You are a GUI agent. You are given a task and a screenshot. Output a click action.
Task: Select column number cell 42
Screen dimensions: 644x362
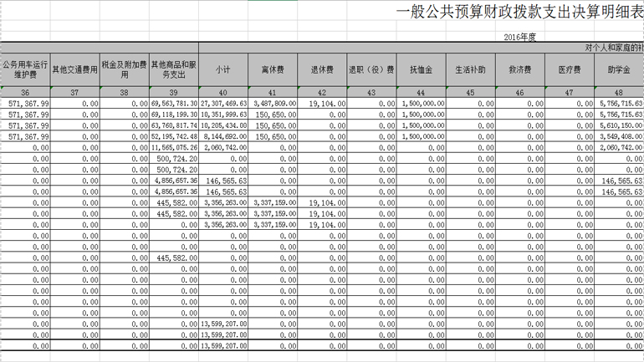(x=322, y=92)
